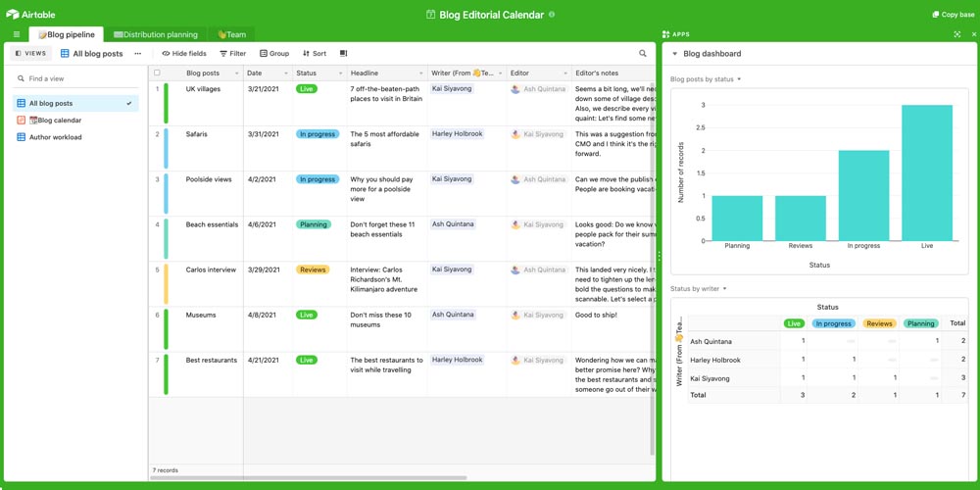Open Date column dropdown arrow
The height and width of the screenshot is (490, 980).
pos(286,73)
